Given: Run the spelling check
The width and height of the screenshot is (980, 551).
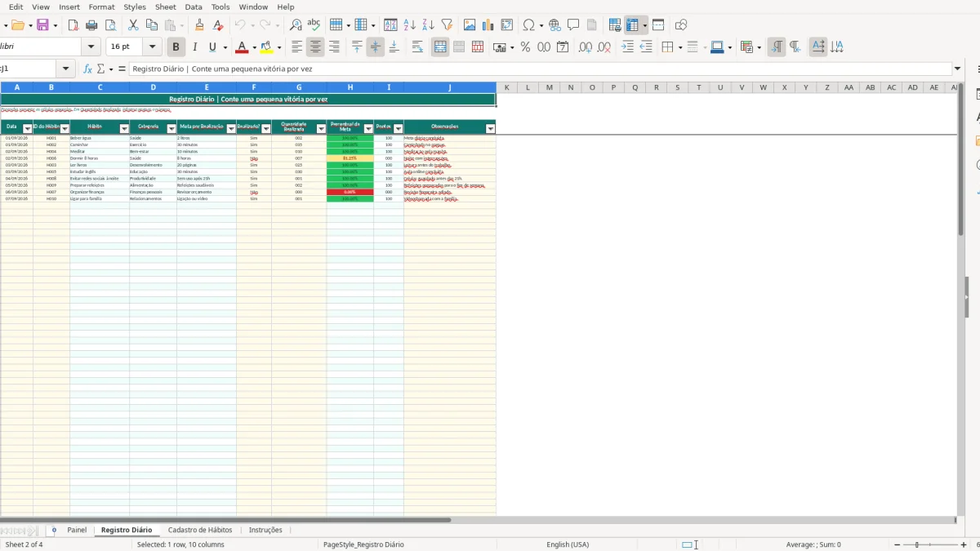Looking at the screenshot, I should (x=314, y=25).
